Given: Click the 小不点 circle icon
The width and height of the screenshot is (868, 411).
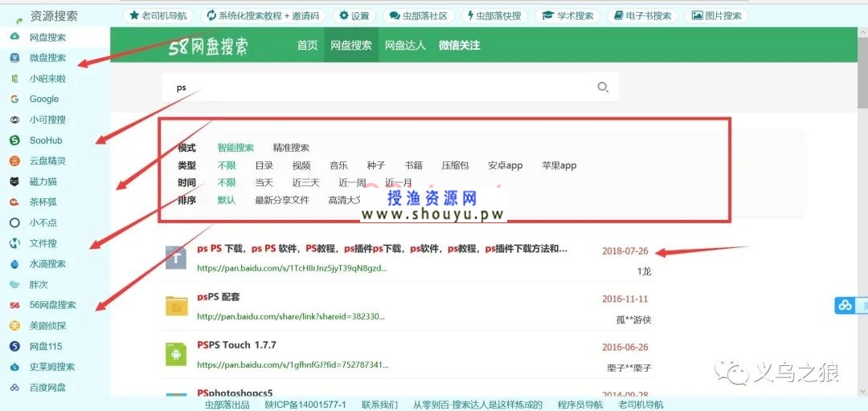Looking at the screenshot, I should pyautogui.click(x=15, y=223).
